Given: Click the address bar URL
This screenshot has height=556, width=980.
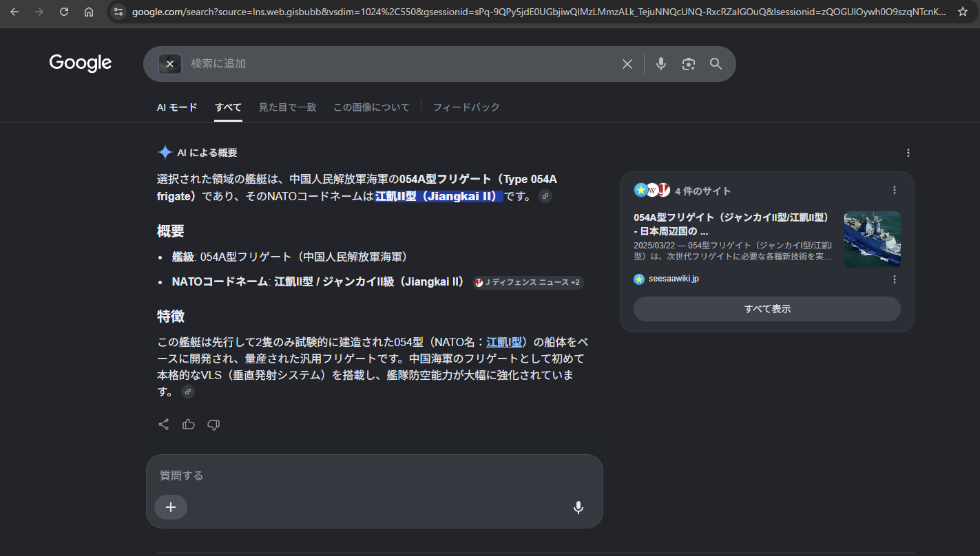Looking at the screenshot, I should (x=539, y=12).
